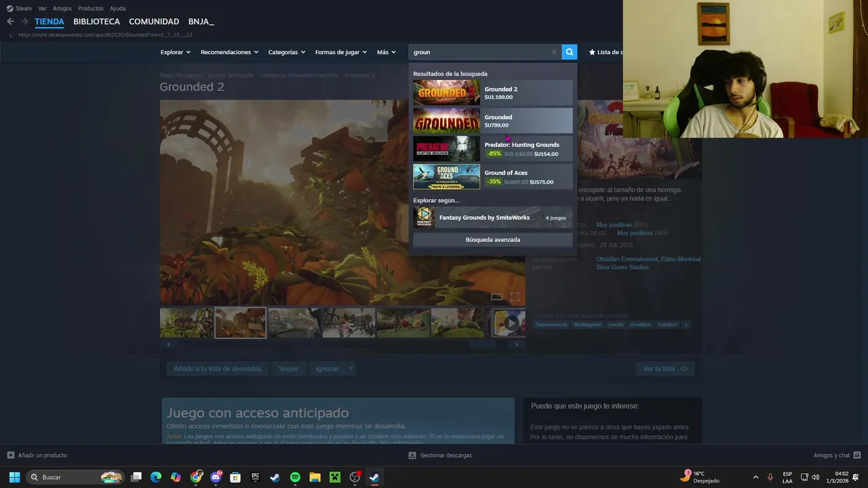Viewport: 868px width, 488px height.
Task: Open Microsoft Store from the taskbar
Action: [x=235, y=477]
